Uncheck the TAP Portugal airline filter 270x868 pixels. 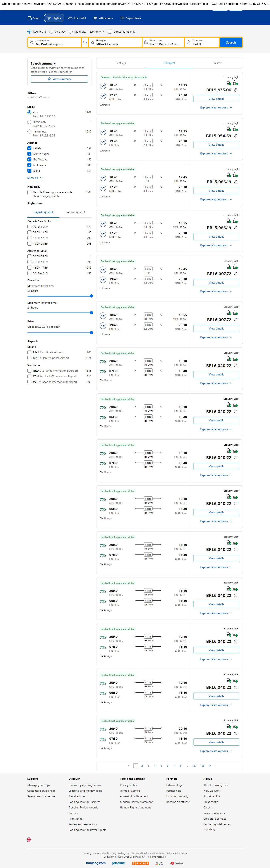click(29, 154)
